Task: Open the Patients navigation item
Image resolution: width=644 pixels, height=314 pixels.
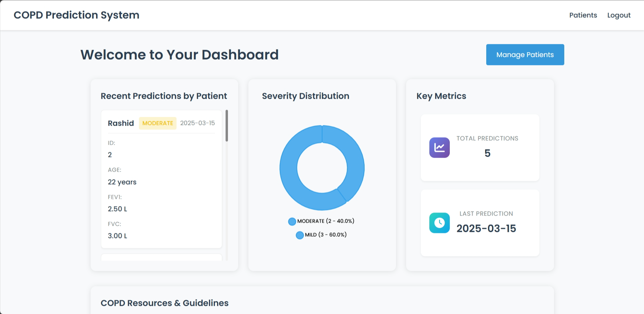Action: click(x=583, y=15)
